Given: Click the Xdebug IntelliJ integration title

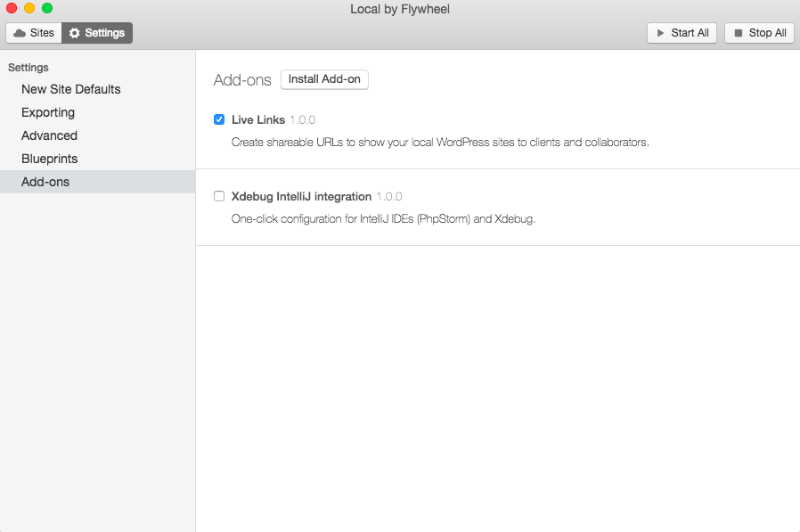Looking at the screenshot, I should [x=301, y=197].
